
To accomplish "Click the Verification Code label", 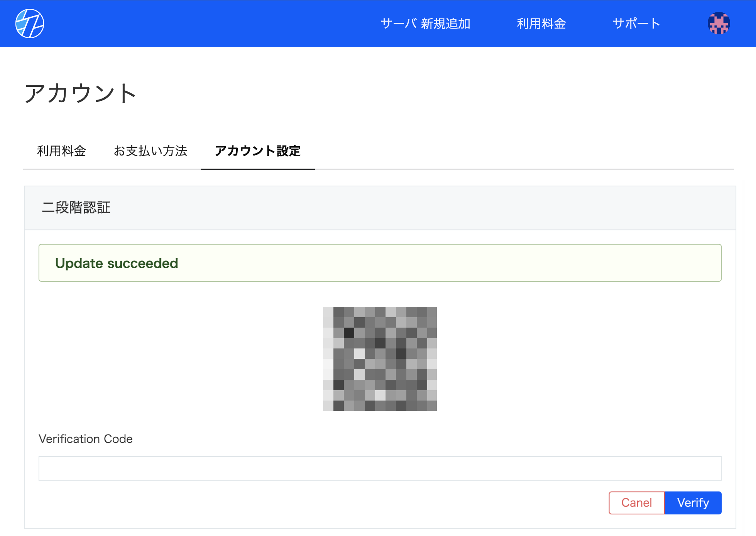I will point(86,439).
